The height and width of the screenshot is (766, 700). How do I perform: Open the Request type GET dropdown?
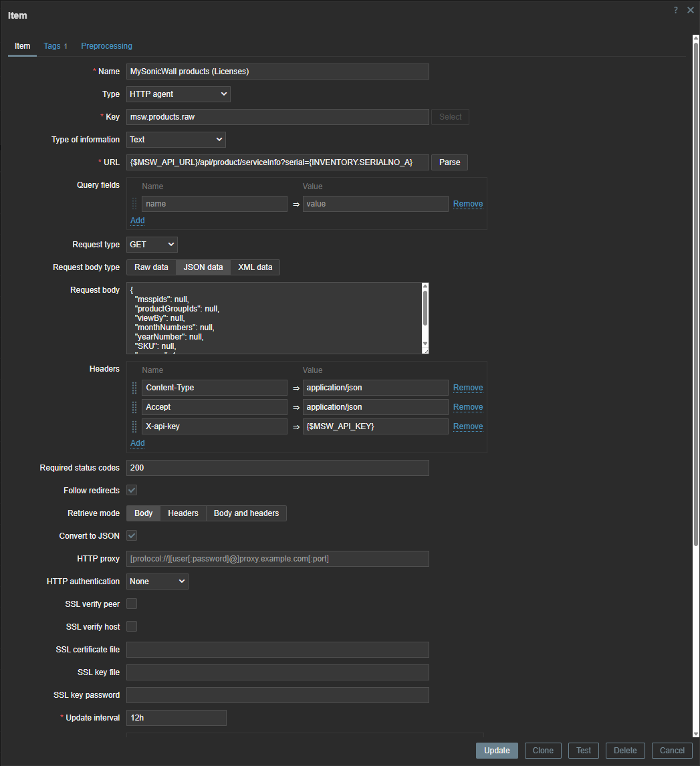coord(152,245)
